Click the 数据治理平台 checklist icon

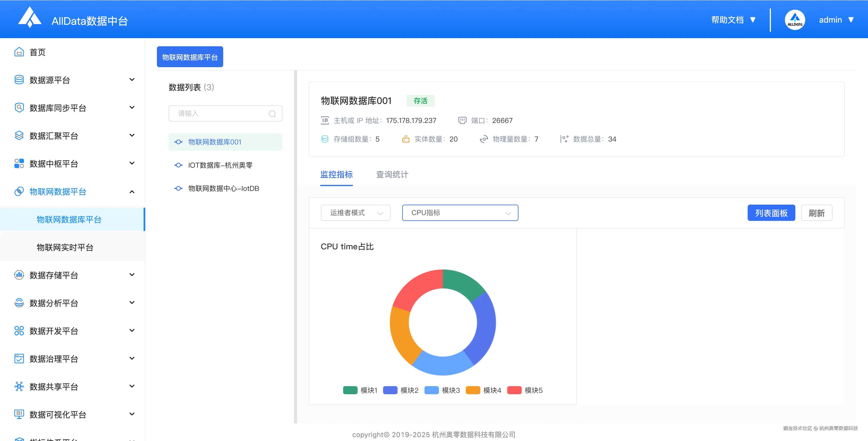(19, 359)
